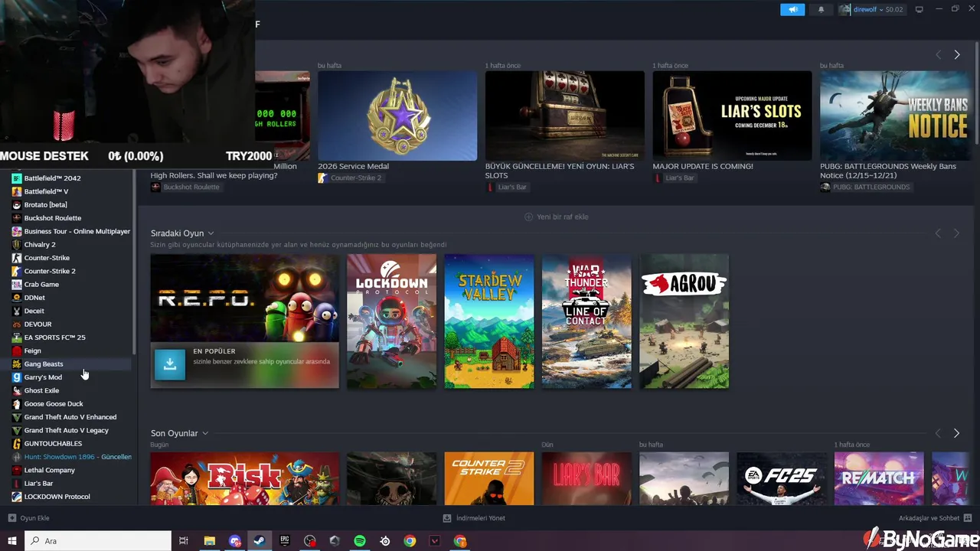980x551 pixels.
Task: Open the announcements megaphone button
Action: click(x=792, y=9)
